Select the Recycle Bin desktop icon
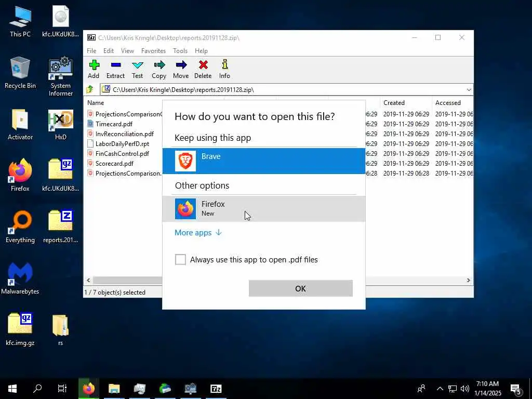 tap(20, 73)
